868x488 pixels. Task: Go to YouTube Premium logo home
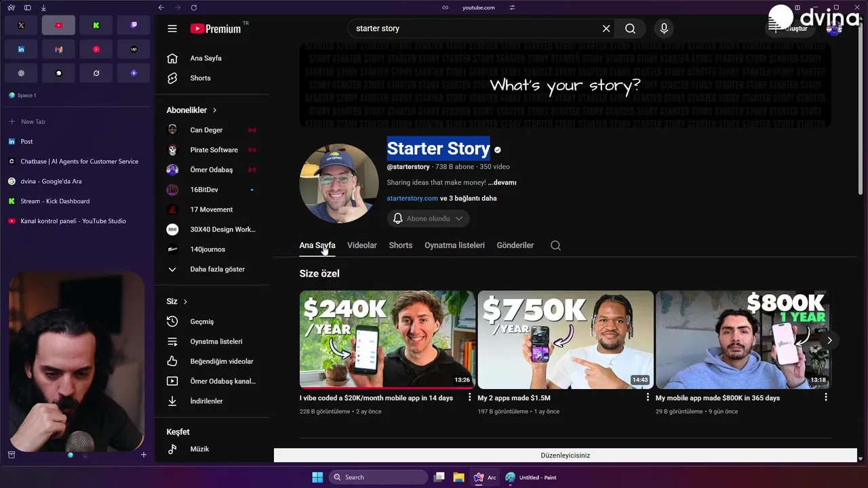216,28
